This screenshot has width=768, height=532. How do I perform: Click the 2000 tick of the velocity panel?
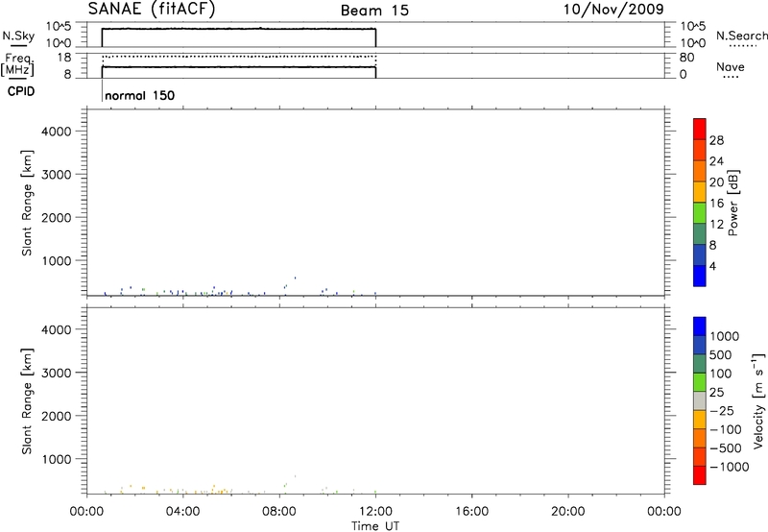[57, 416]
